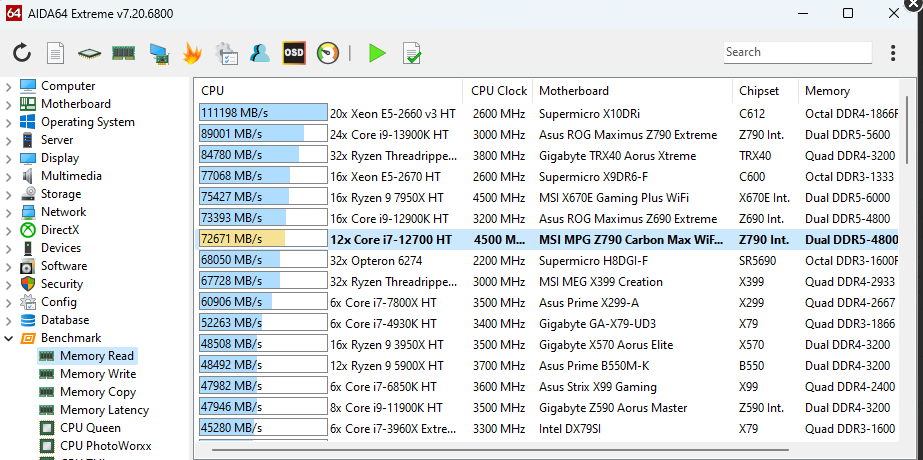Select the Display monitor icon
This screenshot has height=460, width=923.
pos(28,158)
